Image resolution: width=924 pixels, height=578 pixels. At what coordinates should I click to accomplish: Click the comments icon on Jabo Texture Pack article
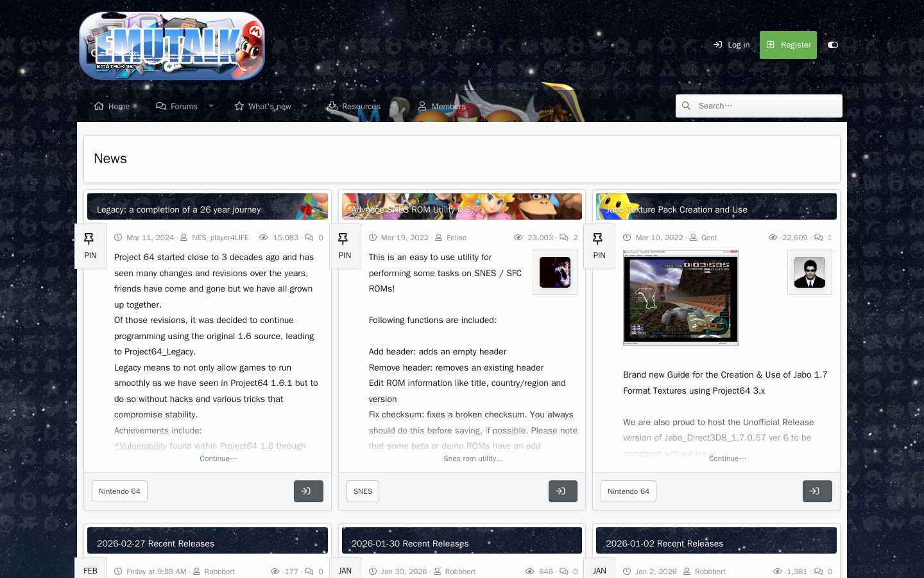(x=818, y=238)
